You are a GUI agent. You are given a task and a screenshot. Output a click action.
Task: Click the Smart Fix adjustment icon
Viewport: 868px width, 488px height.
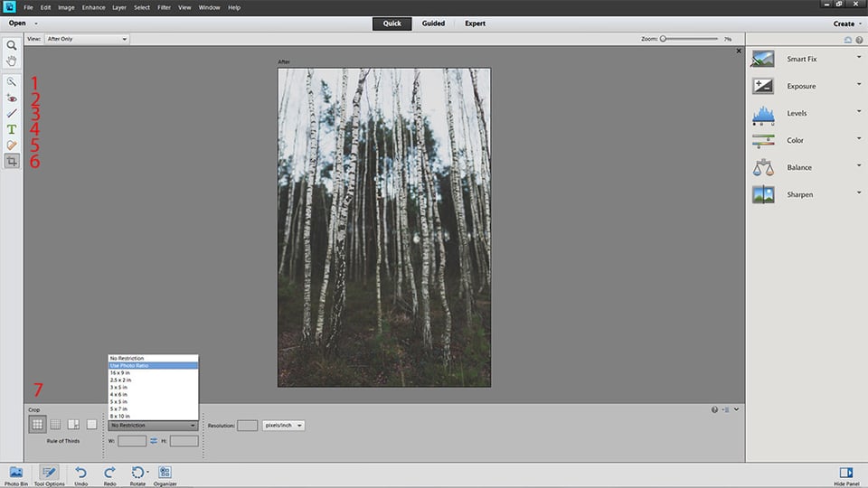coord(763,59)
